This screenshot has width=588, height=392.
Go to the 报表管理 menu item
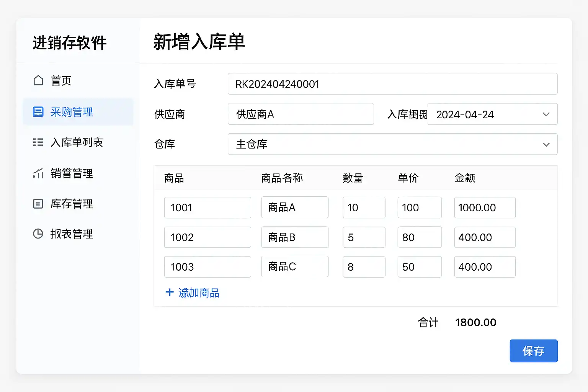tap(72, 234)
